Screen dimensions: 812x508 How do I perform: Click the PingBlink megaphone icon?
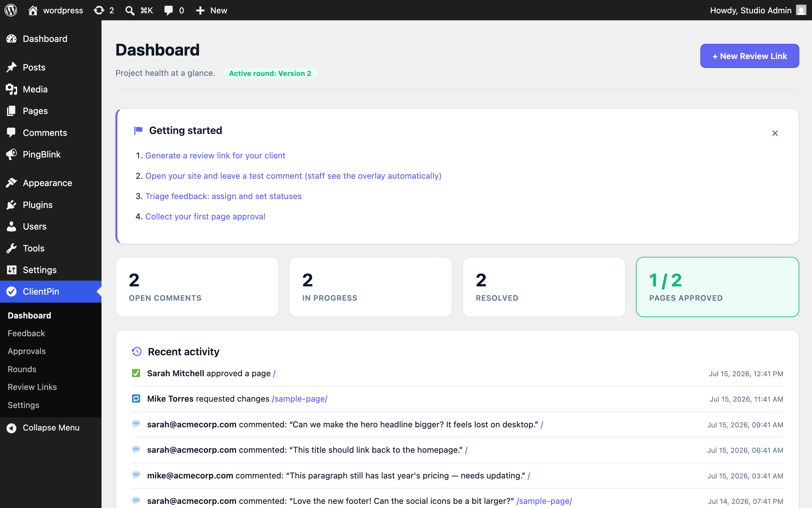click(11, 154)
